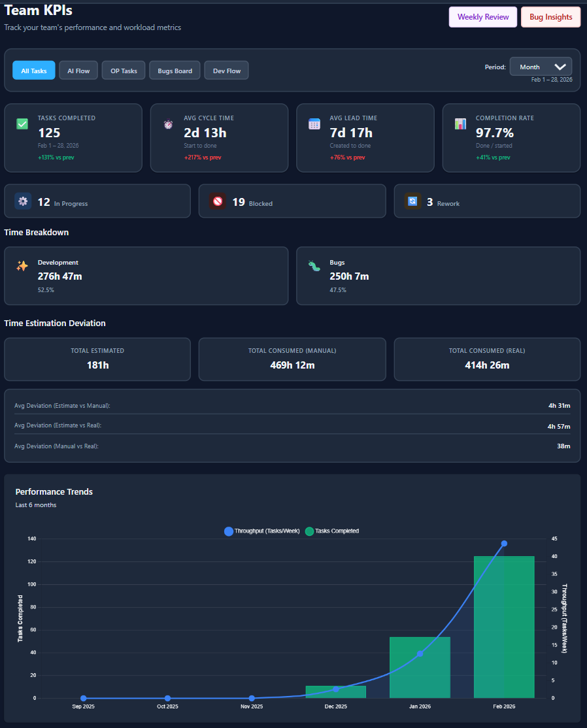The width and height of the screenshot is (587, 728).
Task: Click the +76% vs prev text
Action: pos(347,157)
